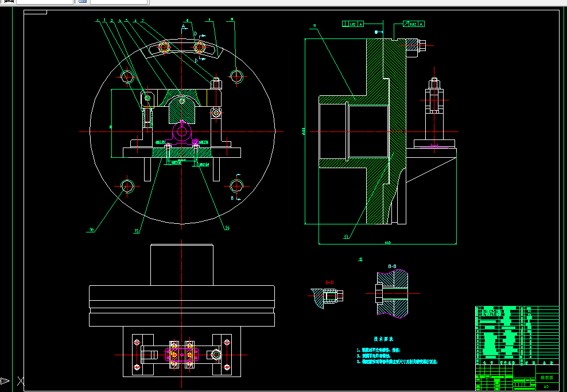Select the 445 horizontal dimension text

388,243
